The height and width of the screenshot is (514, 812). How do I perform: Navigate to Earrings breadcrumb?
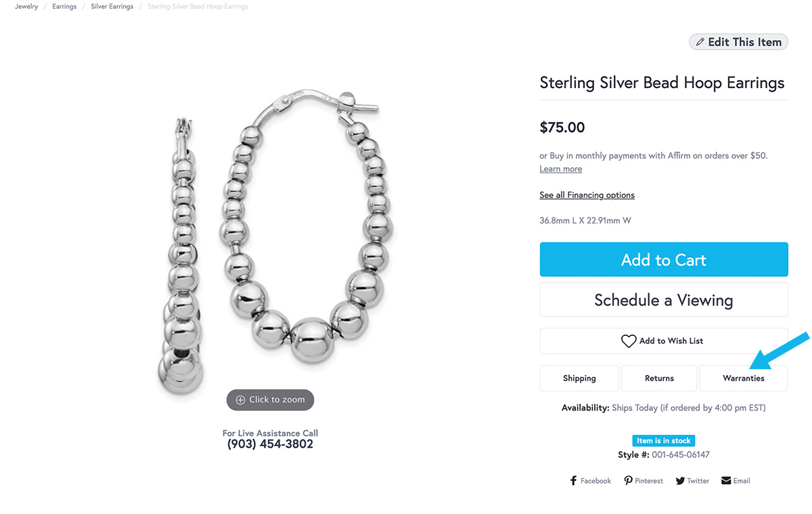(64, 7)
